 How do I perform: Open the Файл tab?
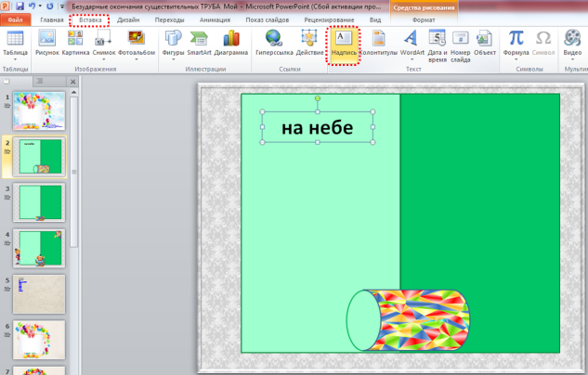[x=16, y=19]
